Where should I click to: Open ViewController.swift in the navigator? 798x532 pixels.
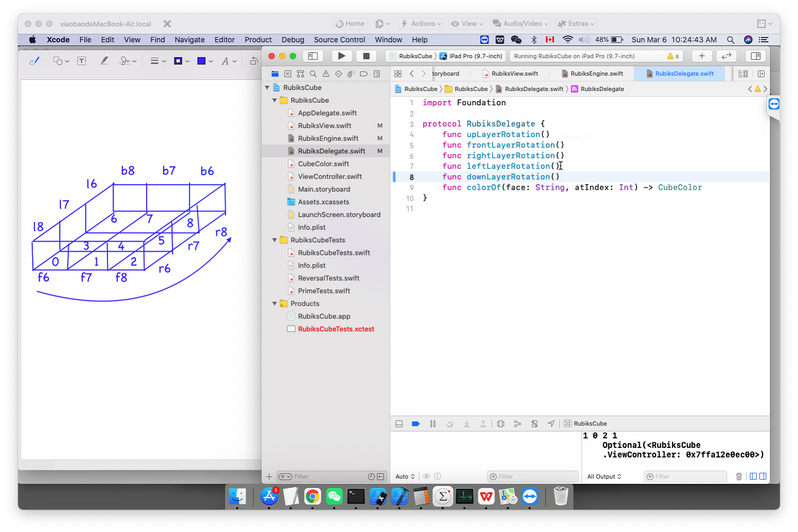pyautogui.click(x=330, y=177)
